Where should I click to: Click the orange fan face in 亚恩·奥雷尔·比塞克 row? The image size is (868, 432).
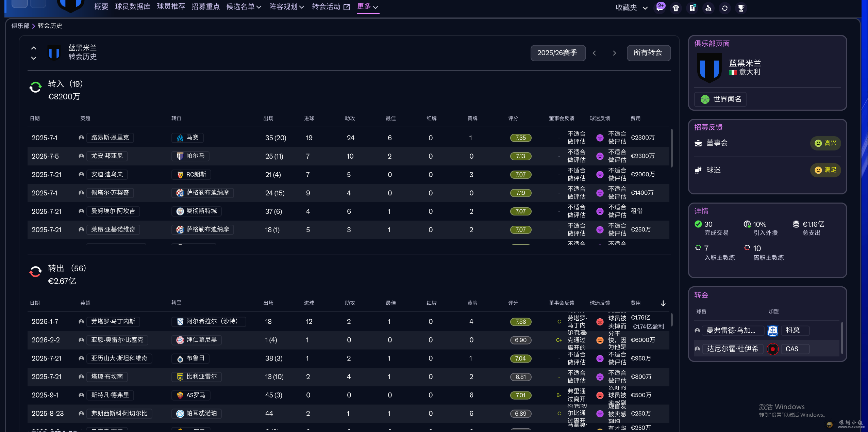[x=600, y=340]
